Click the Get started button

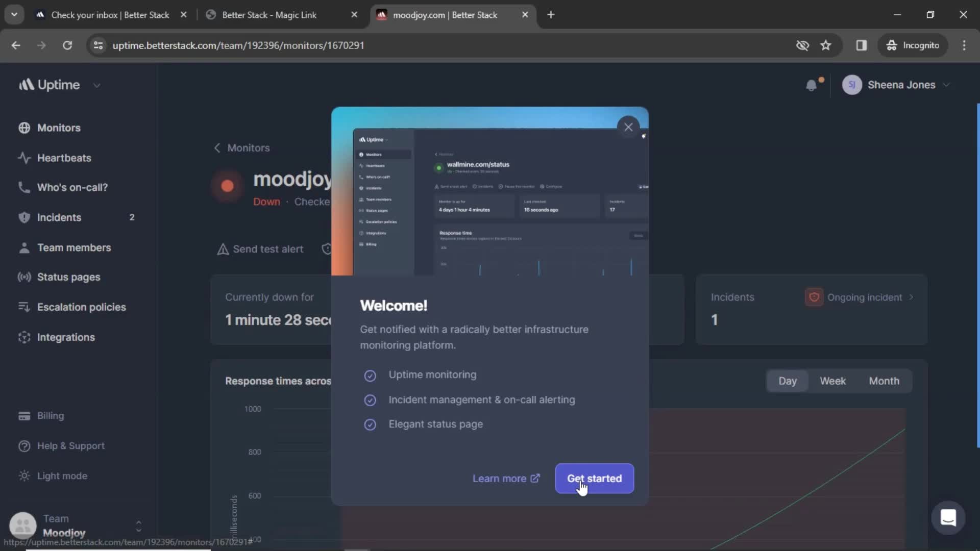tap(594, 479)
